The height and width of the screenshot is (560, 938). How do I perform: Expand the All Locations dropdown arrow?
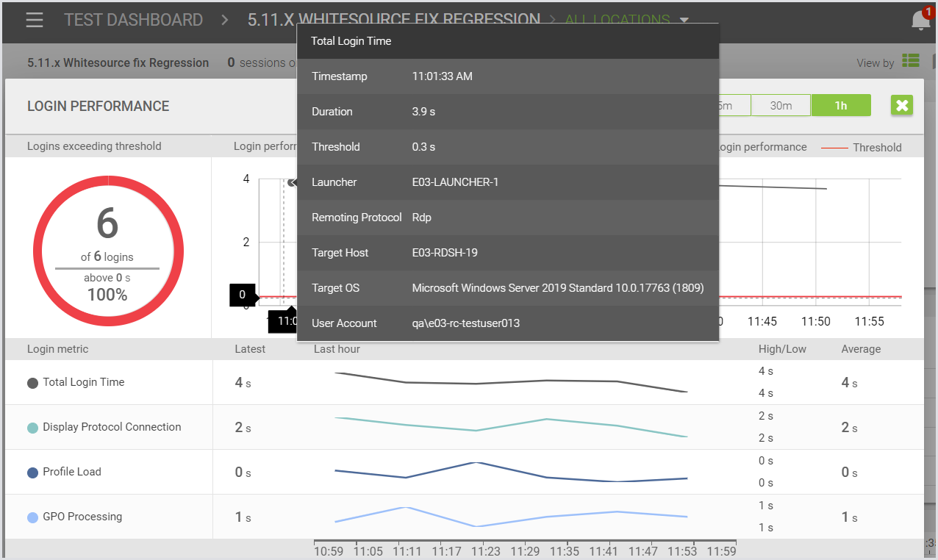(x=684, y=21)
